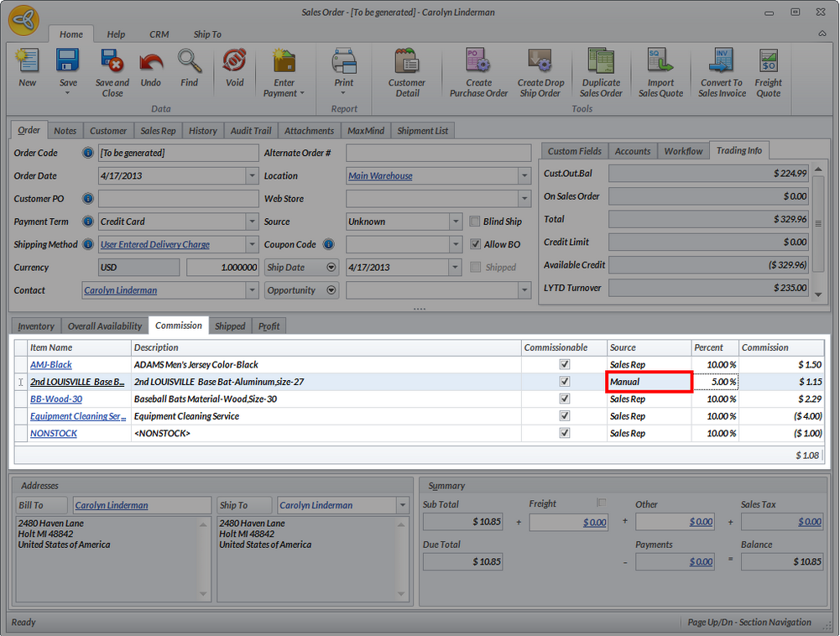
Task: Expand the Ship To address dropdown
Action: [401, 505]
